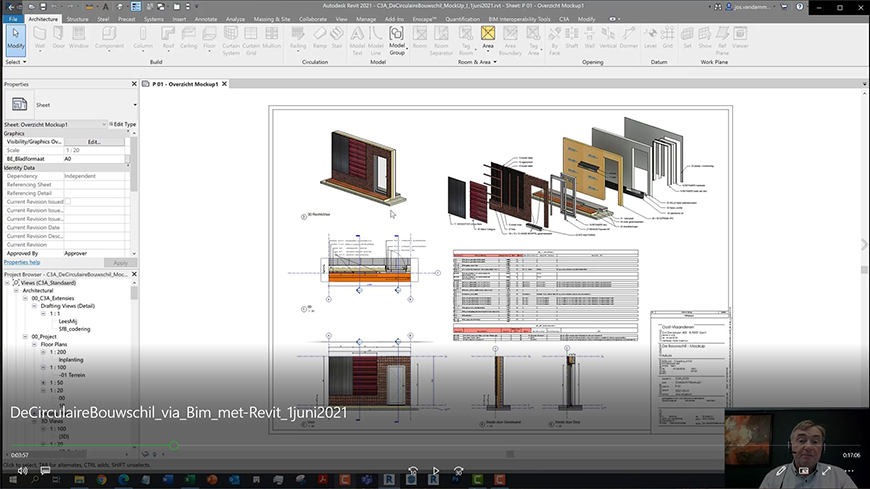Select the Mullion tool
This screenshot has width=870, height=489.
271,38
